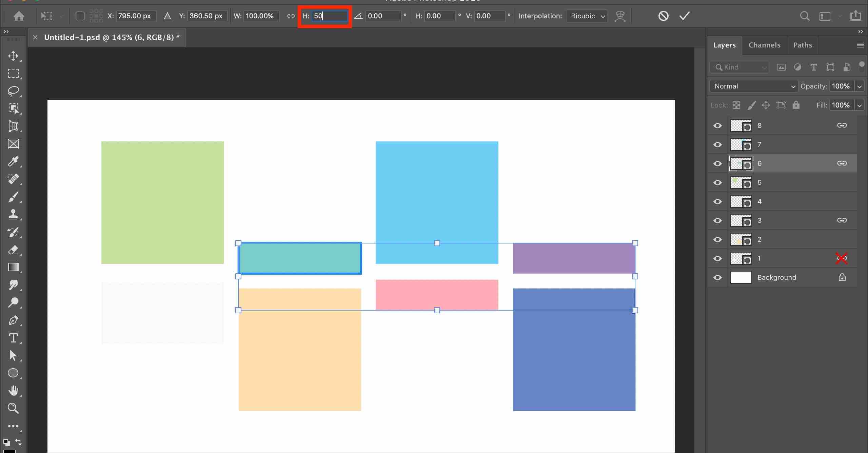This screenshot has height=453, width=868.
Task: Expand the Opacity slider dropdown arrow
Action: point(860,86)
